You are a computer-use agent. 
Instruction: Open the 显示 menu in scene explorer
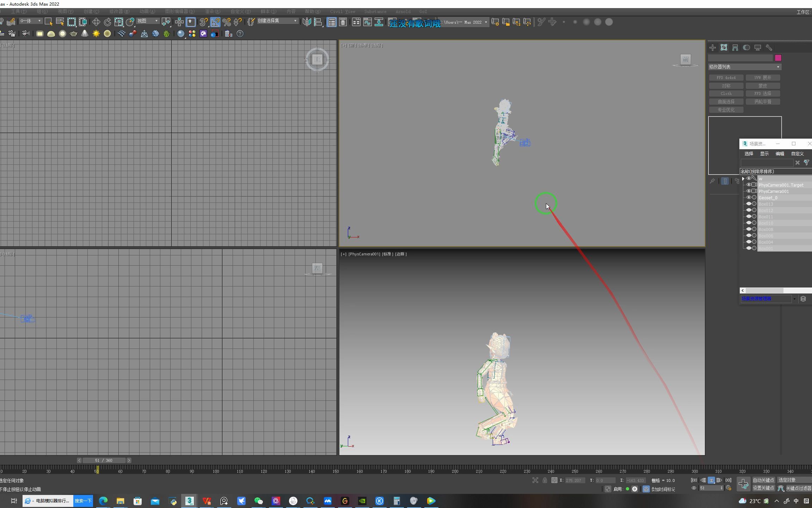click(764, 153)
